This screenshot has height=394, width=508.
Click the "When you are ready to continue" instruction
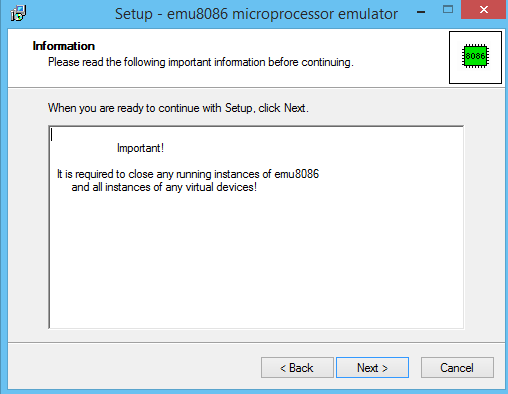tap(178, 108)
